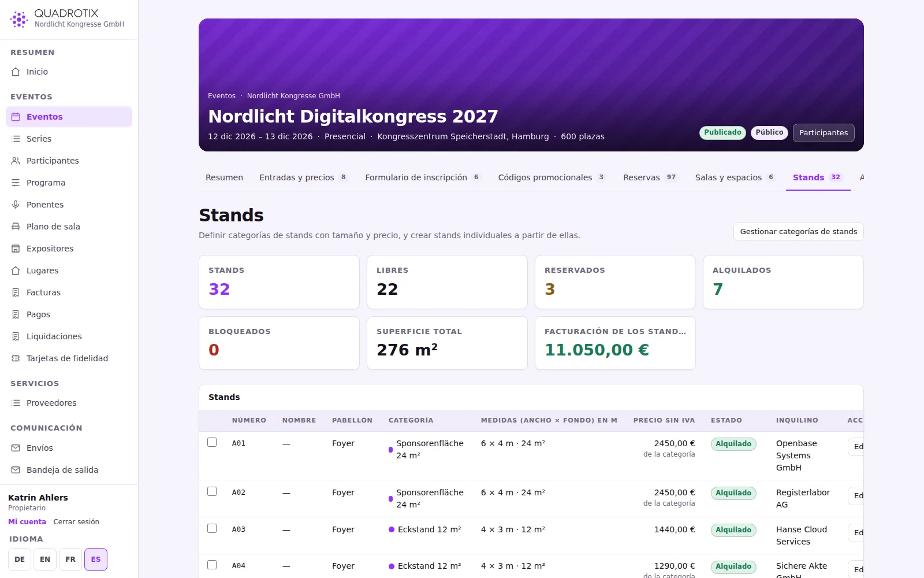This screenshot has width=924, height=578.
Task: Click the active Stands tab
Action: (x=818, y=177)
